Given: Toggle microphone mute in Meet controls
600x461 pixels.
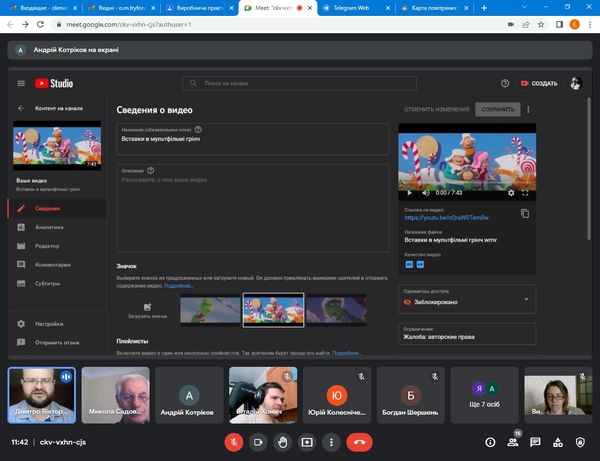Looking at the screenshot, I should (x=234, y=442).
